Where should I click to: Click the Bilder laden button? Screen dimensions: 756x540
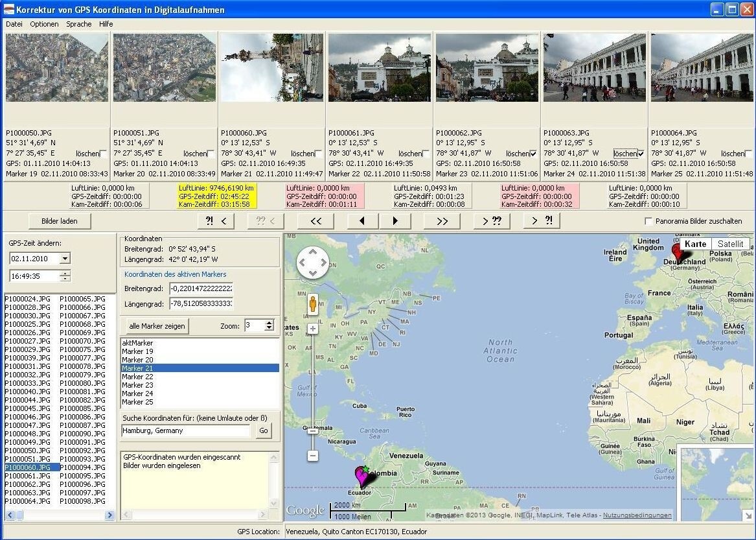click(60, 221)
